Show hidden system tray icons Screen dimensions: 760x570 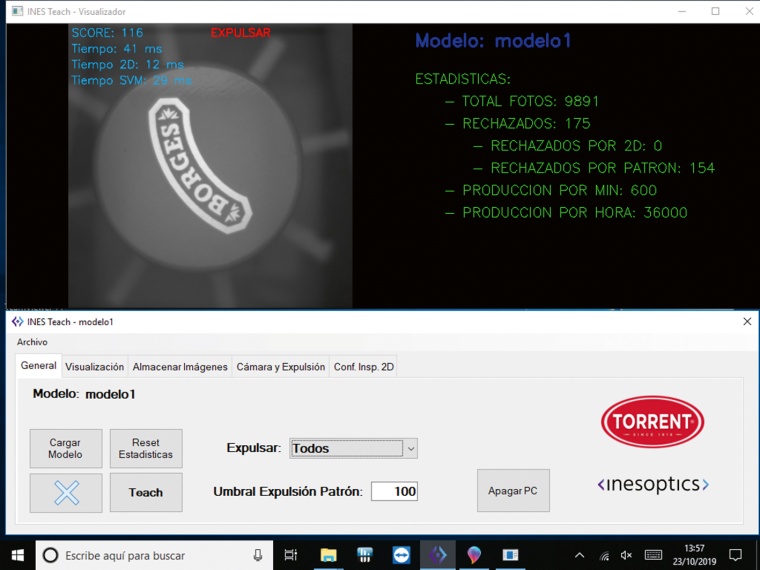pos(579,555)
